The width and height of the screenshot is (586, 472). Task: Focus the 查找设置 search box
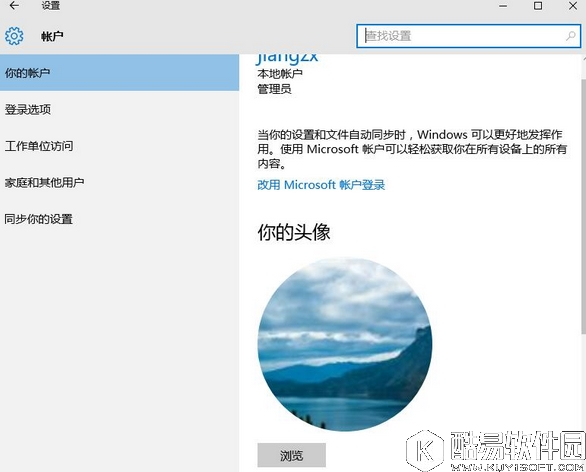click(469, 36)
